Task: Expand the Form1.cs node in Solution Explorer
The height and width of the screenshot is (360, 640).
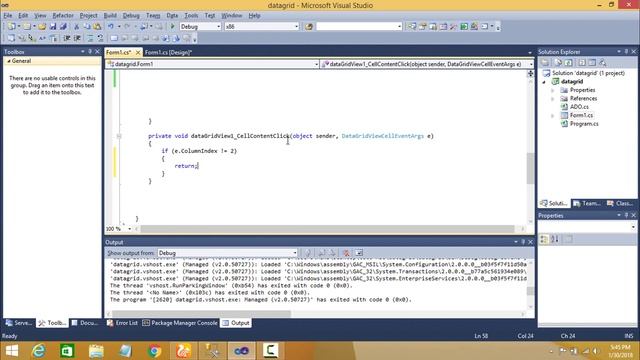Action: click(553, 116)
